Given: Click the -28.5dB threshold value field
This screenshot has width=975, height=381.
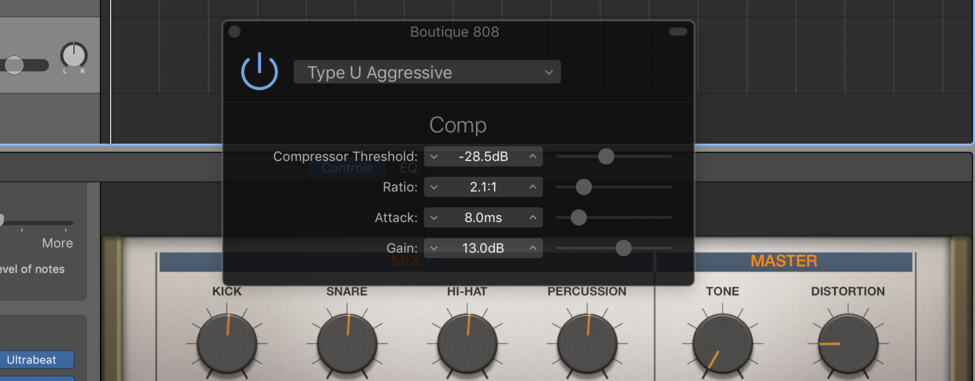Looking at the screenshot, I should 483,157.
